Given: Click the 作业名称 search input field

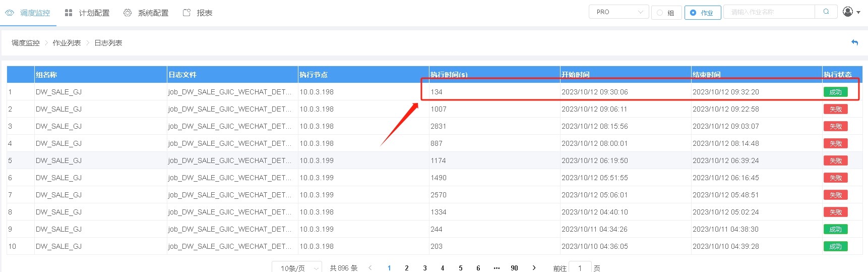Looking at the screenshot, I should pos(769,12).
